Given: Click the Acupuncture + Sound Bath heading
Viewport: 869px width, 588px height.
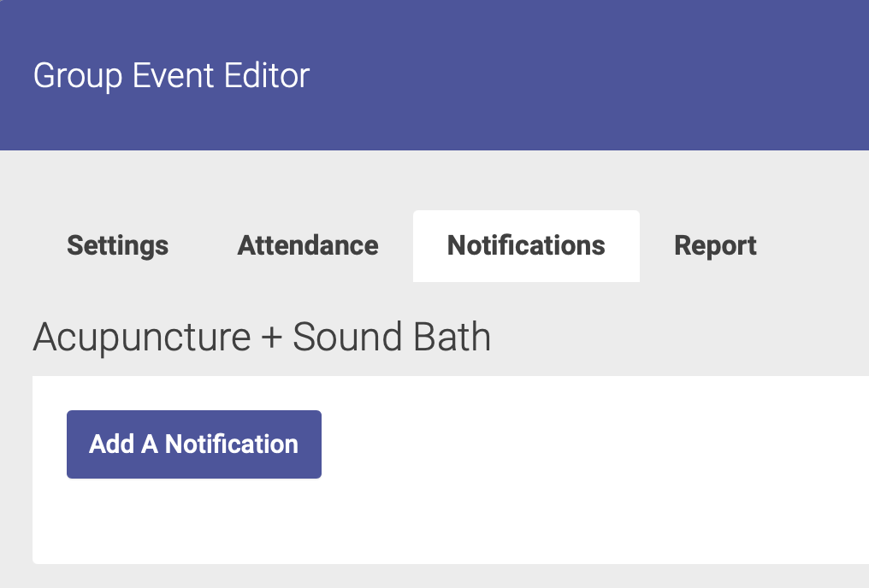Looking at the screenshot, I should point(262,338).
